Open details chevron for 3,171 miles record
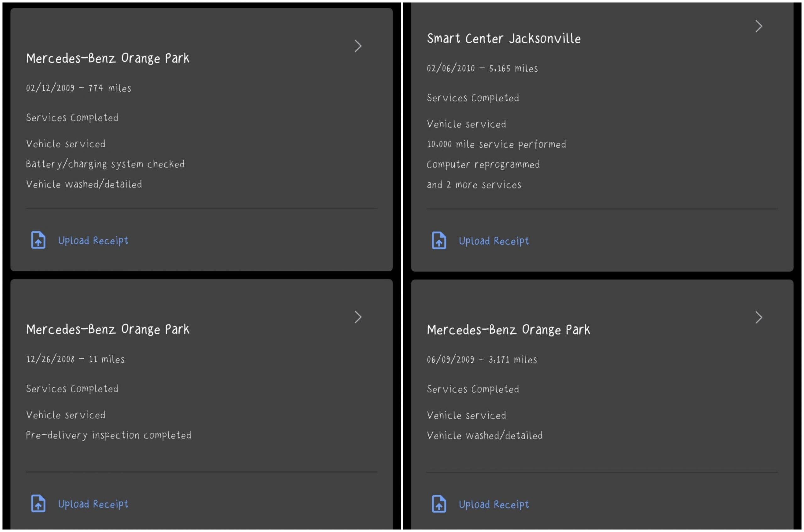This screenshot has width=804, height=532. (x=759, y=317)
